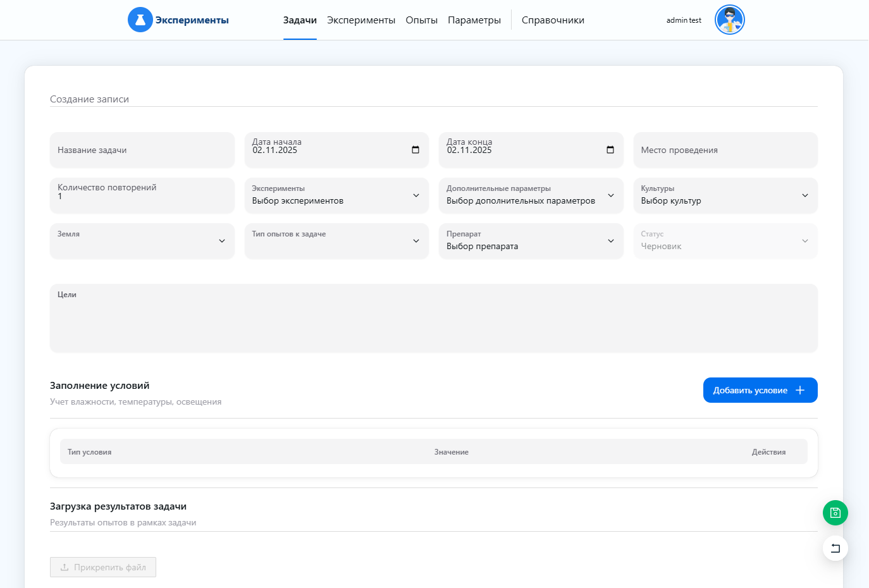Viewport: 869px width, 588px height.
Task: Click the plus icon in Добавить условие
Action: point(800,390)
